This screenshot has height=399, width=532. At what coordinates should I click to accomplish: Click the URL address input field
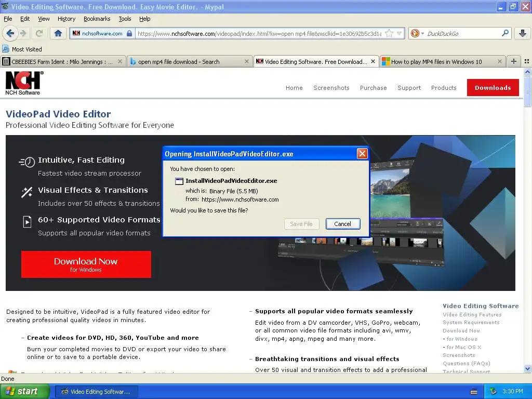pos(259,33)
